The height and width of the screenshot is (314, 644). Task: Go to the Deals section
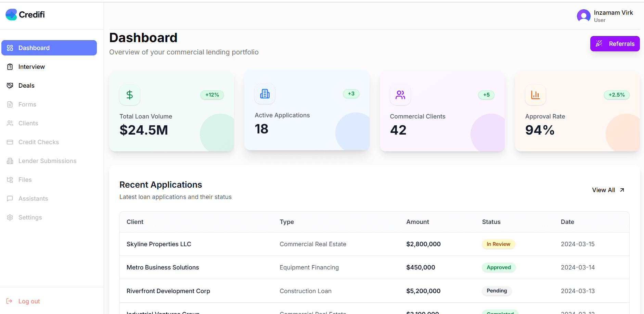[26, 86]
